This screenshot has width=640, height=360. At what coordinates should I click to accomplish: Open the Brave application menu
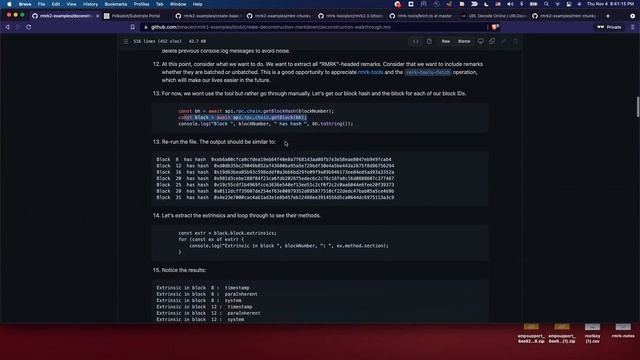(25, 4)
